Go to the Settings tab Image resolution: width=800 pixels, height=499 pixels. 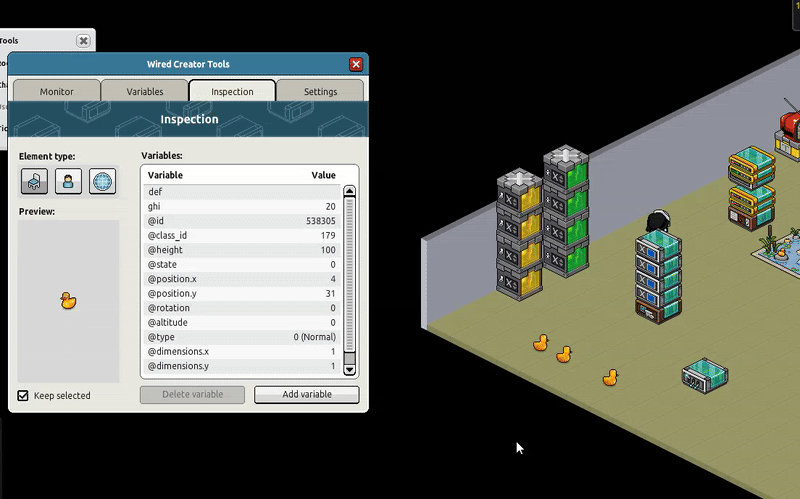320,92
